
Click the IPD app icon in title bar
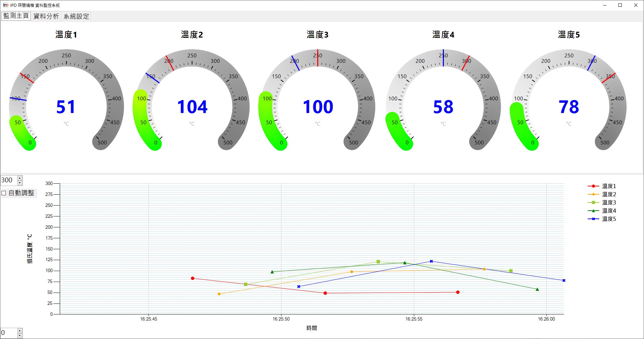[5, 5]
